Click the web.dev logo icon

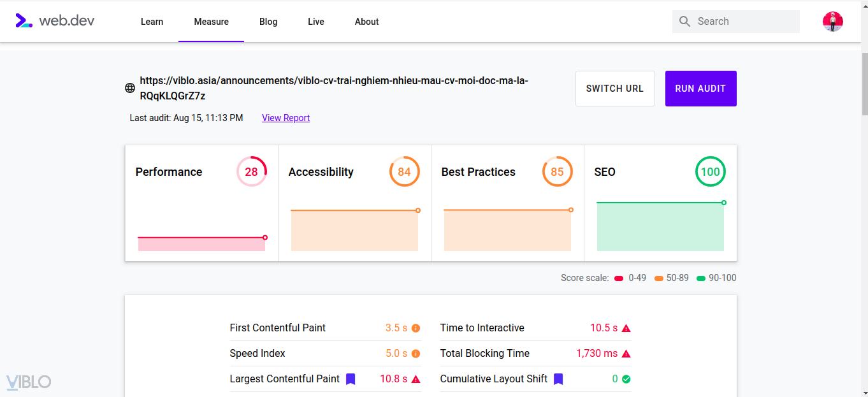[x=24, y=21]
